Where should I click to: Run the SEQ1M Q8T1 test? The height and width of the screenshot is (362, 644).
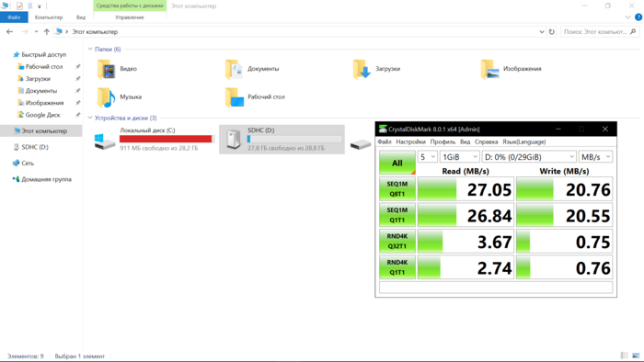(397, 189)
